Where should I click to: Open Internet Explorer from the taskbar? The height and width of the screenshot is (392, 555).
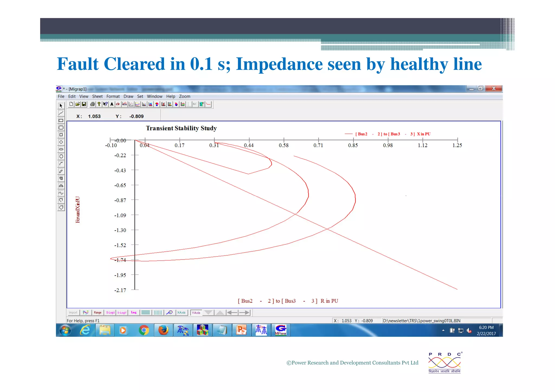[85, 330]
